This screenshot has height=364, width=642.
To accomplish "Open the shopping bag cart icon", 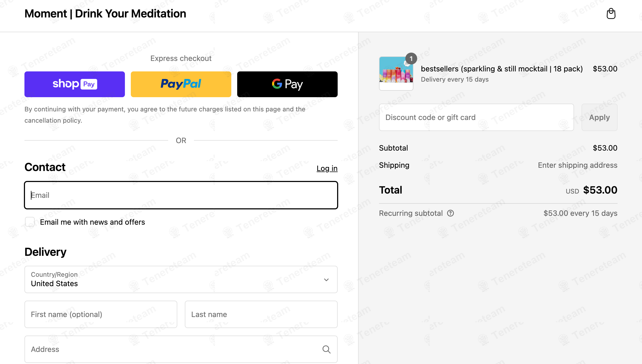I will (x=611, y=14).
